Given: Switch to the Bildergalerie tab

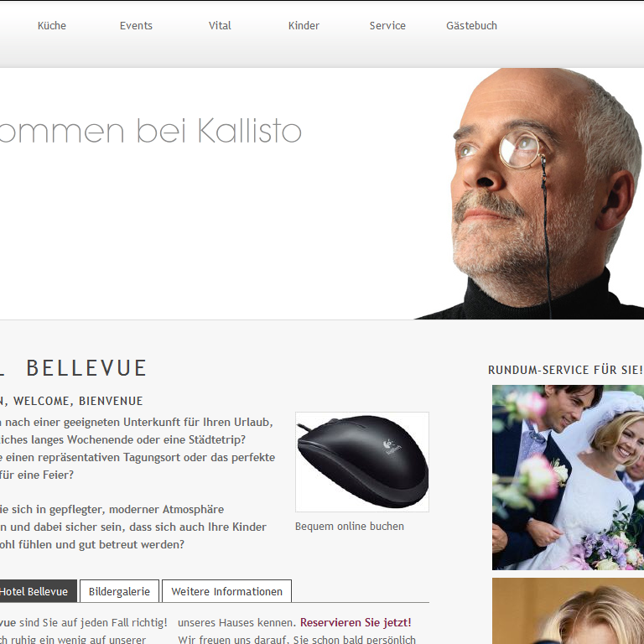Looking at the screenshot, I should pos(119,591).
